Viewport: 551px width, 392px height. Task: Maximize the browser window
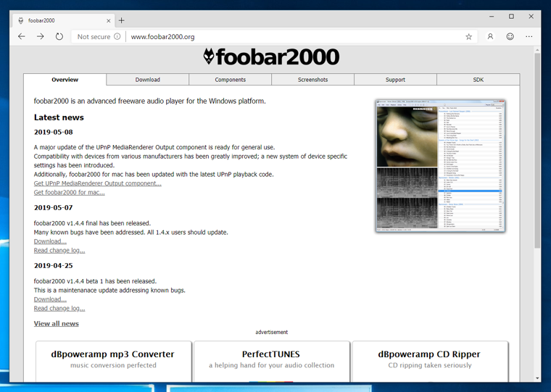click(x=511, y=16)
